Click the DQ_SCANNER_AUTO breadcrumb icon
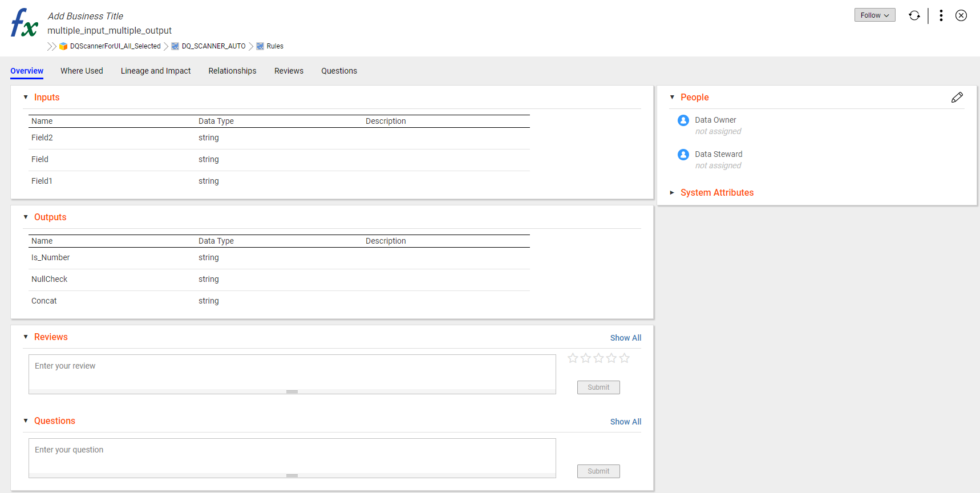The image size is (980, 493). 175,46
